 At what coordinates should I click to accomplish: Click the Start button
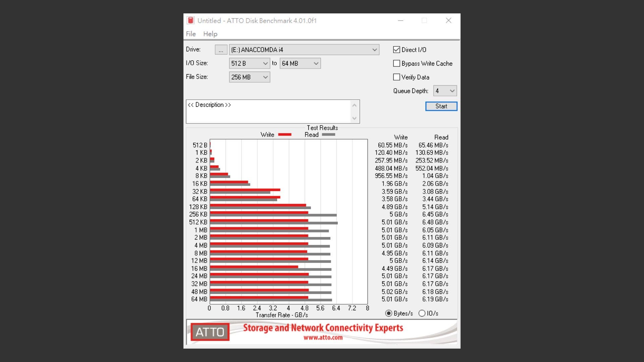[441, 106]
